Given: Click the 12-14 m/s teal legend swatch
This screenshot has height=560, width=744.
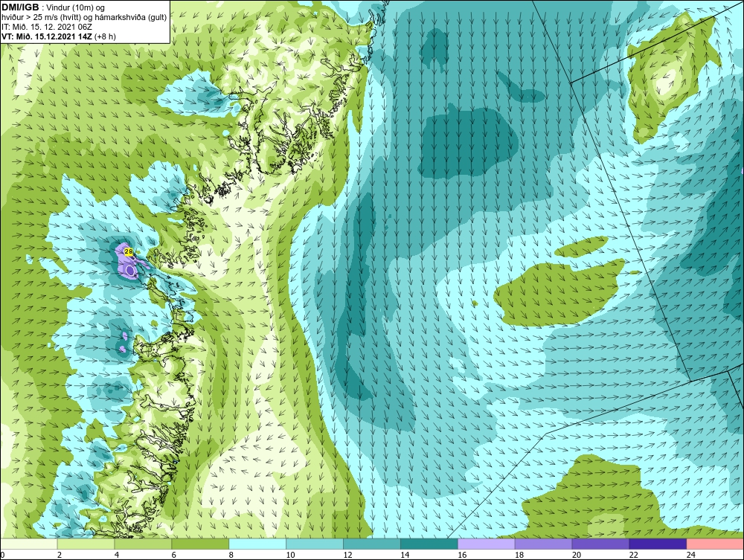Looking at the screenshot, I should click(372, 544).
